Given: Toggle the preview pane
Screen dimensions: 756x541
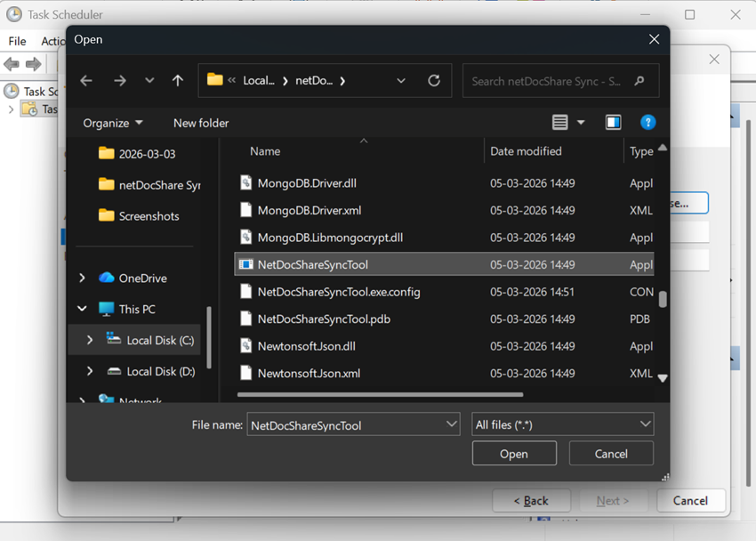Looking at the screenshot, I should click(614, 123).
